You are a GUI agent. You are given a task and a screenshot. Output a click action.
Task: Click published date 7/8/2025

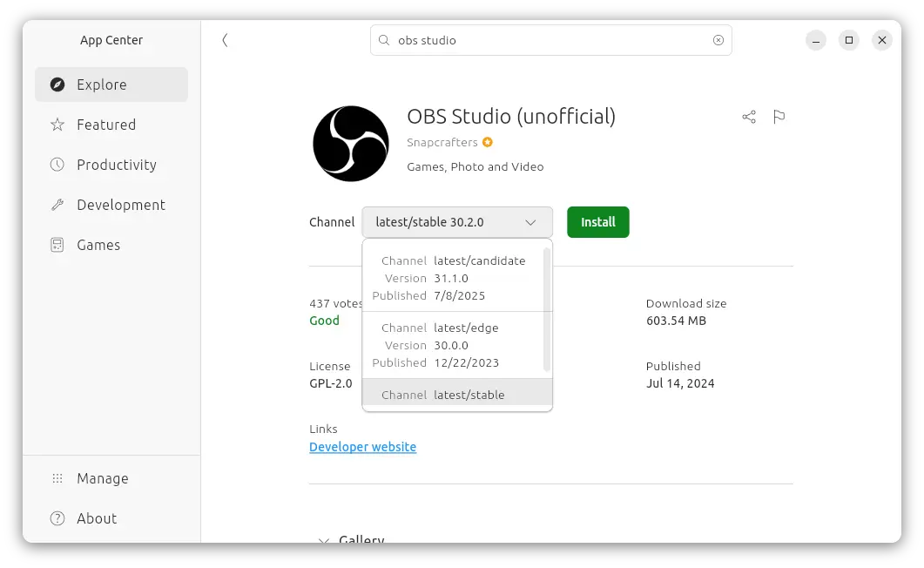460,296
